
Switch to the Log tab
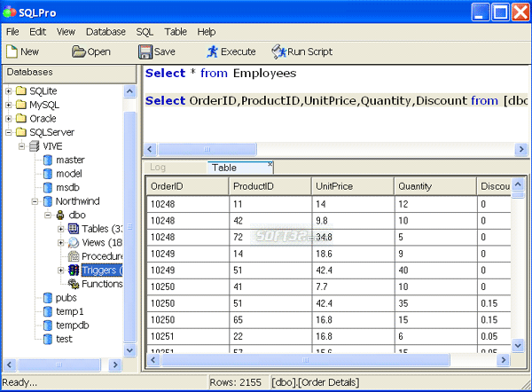click(x=158, y=168)
